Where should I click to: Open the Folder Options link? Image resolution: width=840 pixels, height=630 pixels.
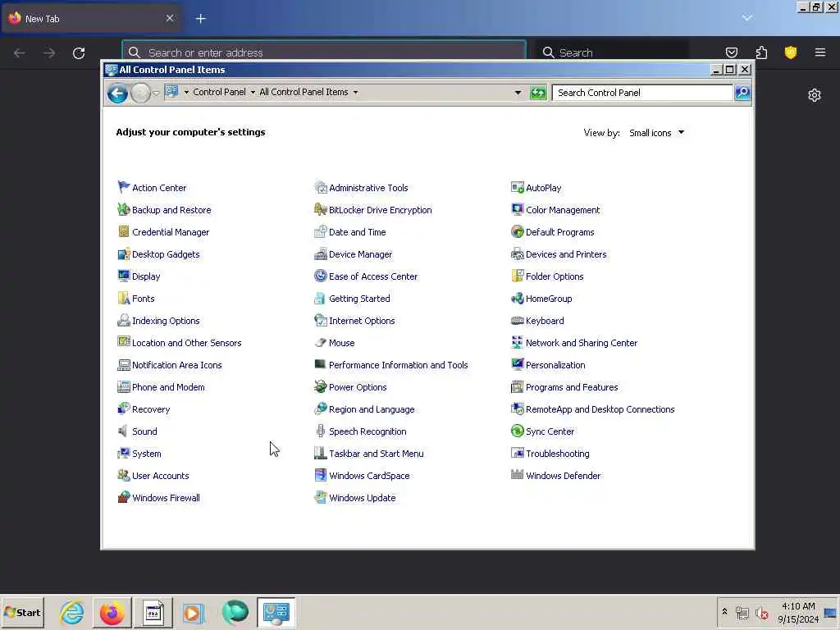555,276
